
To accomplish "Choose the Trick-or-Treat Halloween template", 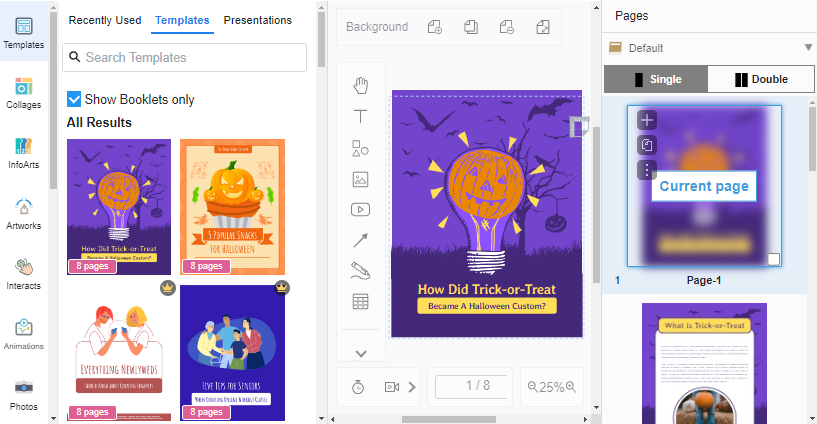I will 119,207.
